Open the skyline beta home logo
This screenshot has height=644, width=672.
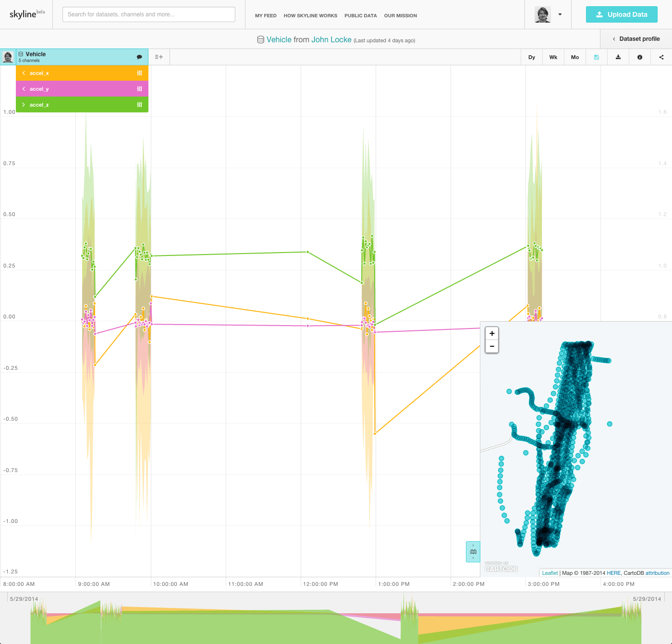[27, 14]
